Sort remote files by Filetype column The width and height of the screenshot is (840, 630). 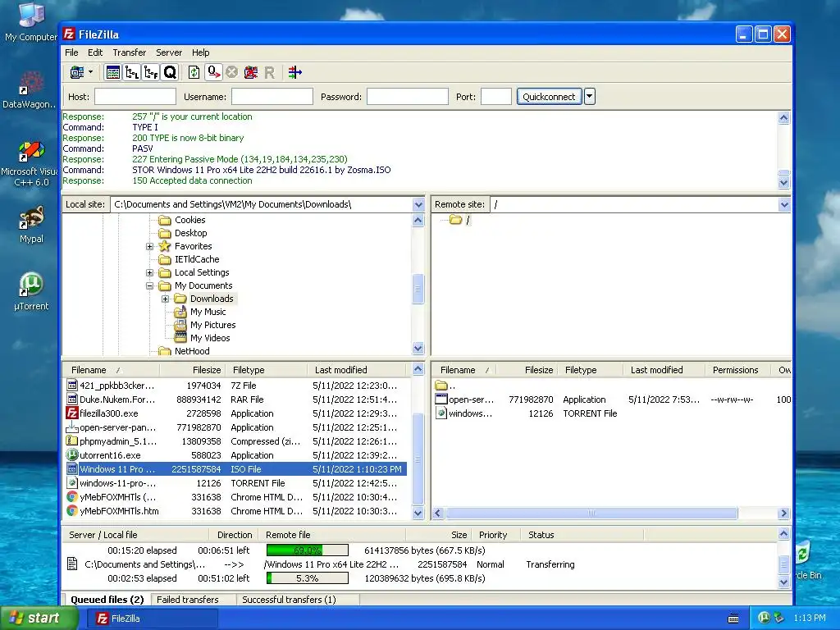pos(591,370)
